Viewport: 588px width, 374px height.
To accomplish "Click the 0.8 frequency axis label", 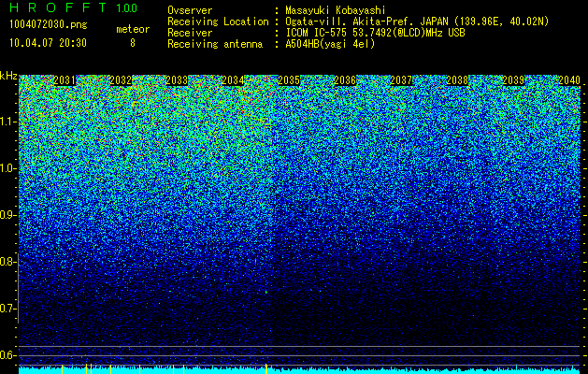I will [8, 262].
